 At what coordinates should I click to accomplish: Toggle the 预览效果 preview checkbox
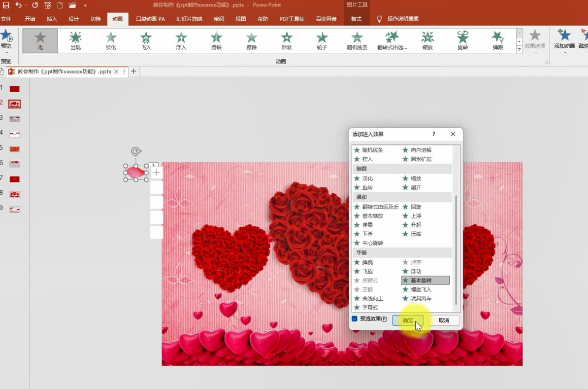pos(354,319)
